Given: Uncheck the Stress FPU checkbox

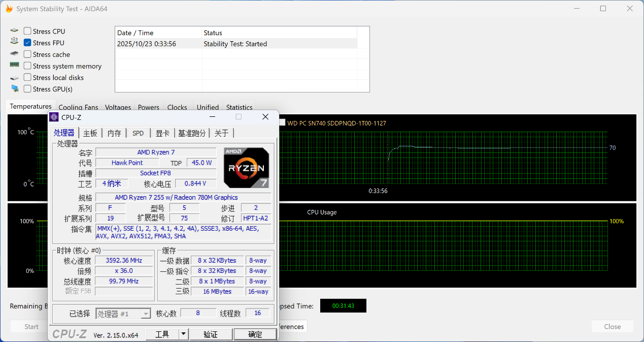Looking at the screenshot, I should pos(27,43).
